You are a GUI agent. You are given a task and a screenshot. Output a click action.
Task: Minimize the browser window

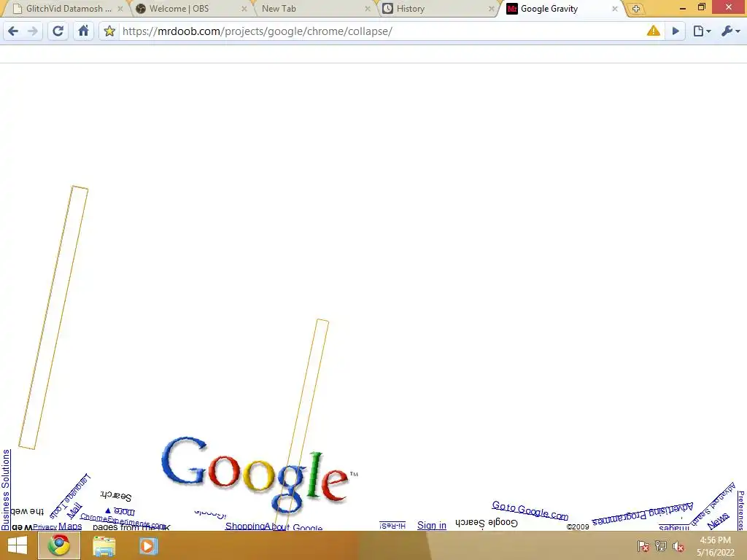click(x=682, y=7)
